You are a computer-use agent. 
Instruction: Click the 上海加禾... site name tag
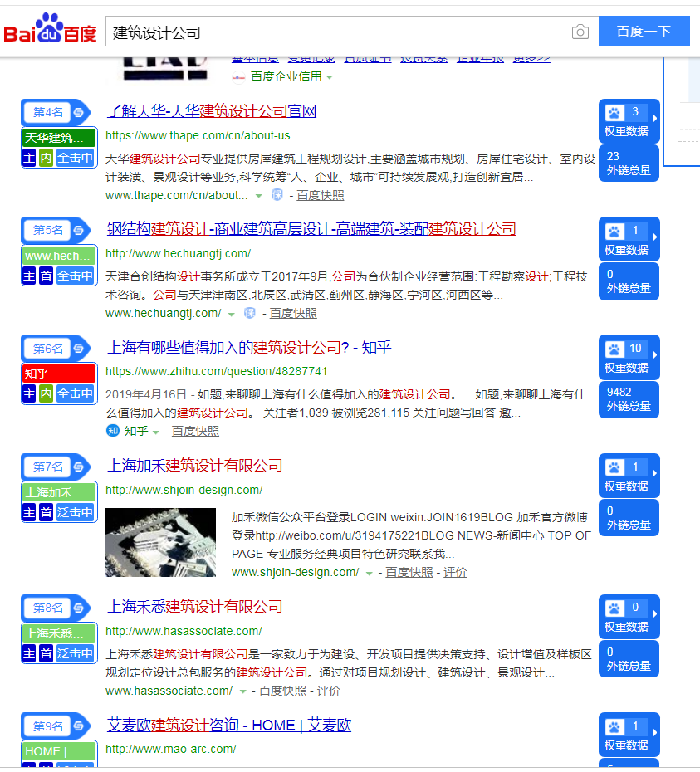point(59,492)
